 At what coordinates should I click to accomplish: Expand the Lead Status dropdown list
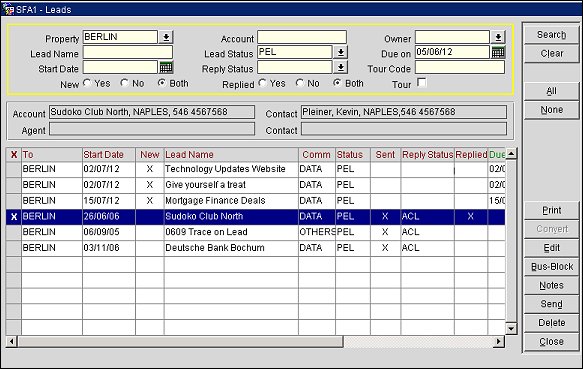341,52
